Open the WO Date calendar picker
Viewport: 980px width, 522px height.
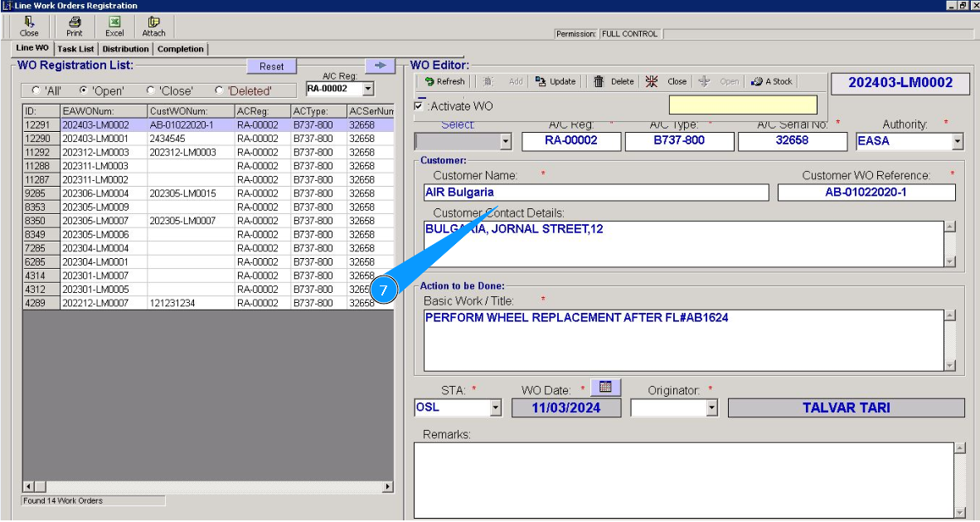pos(606,387)
